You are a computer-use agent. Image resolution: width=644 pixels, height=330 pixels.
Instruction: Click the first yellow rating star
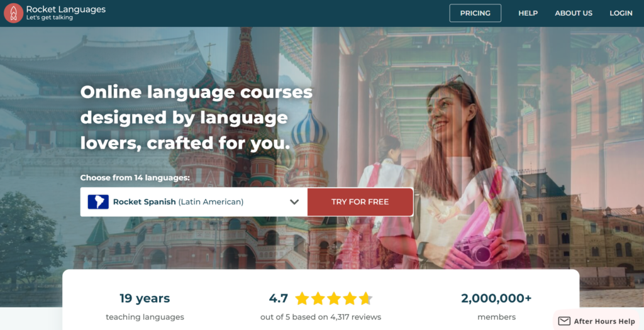[303, 299]
